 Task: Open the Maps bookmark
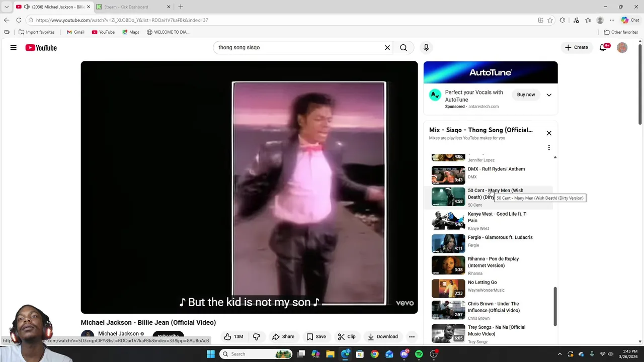[x=131, y=32]
